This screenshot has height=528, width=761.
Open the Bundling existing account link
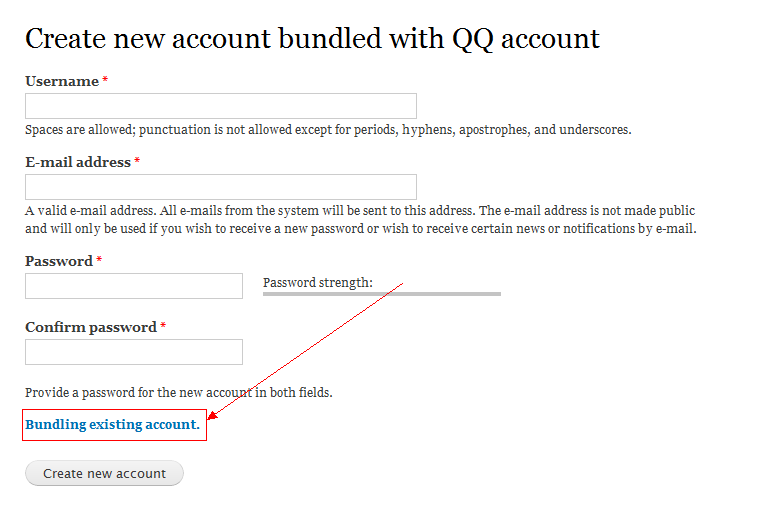(112, 425)
